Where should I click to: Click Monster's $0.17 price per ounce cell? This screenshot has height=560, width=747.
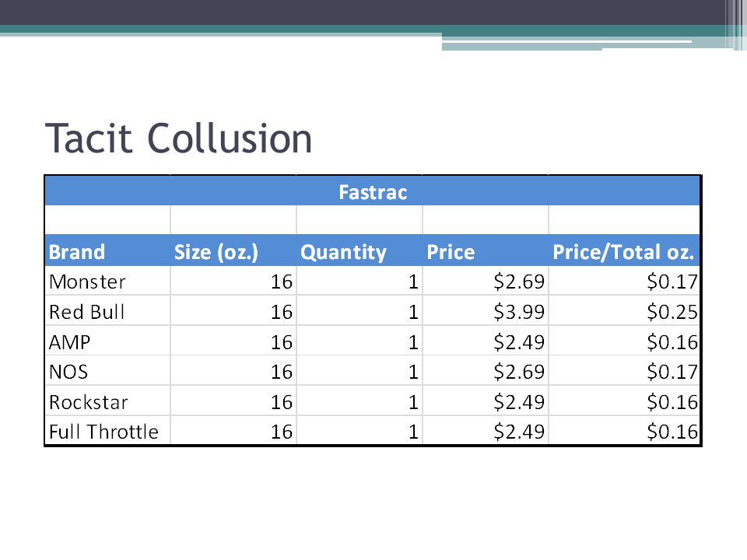click(624, 281)
